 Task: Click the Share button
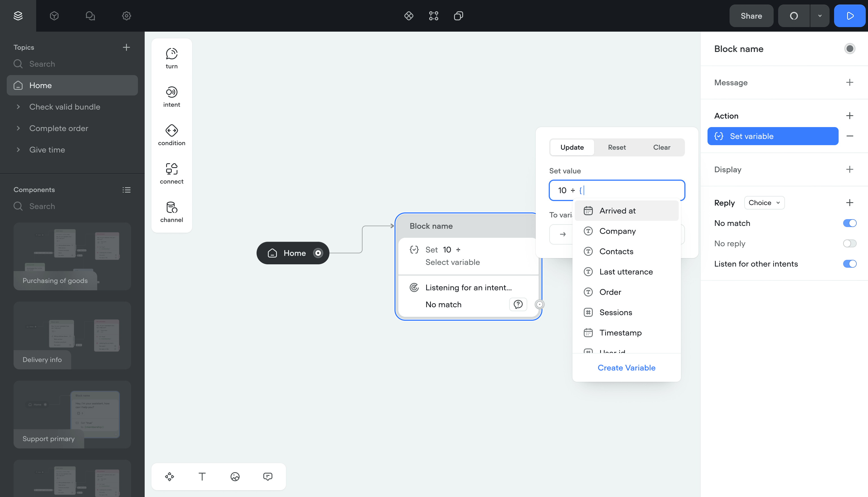pyautogui.click(x=751, y=16)
